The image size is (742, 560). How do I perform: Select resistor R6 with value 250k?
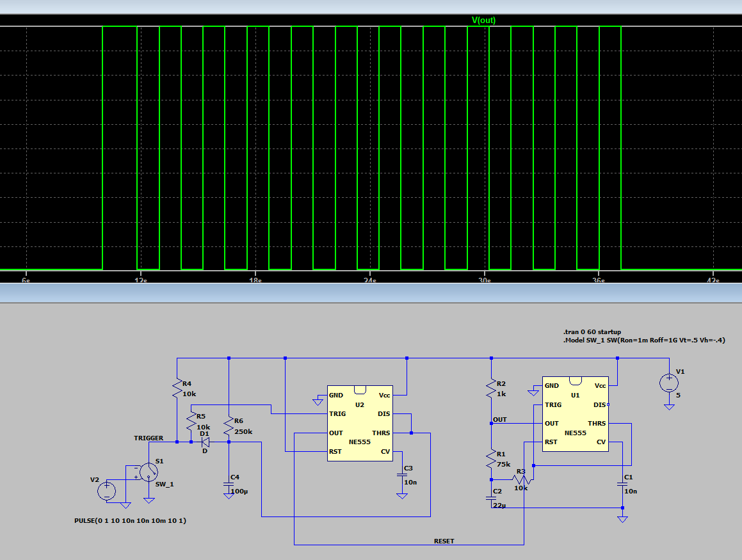click(229, 424)
